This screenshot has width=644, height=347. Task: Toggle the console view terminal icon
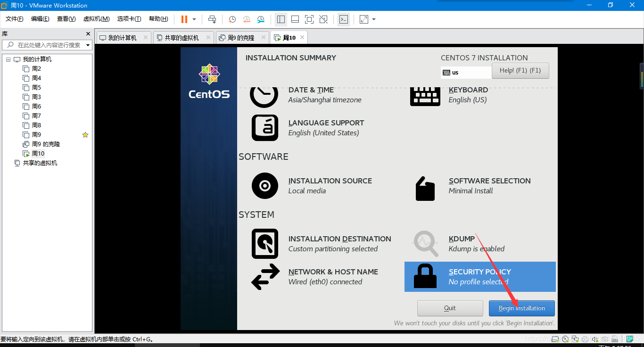(344, 19)
